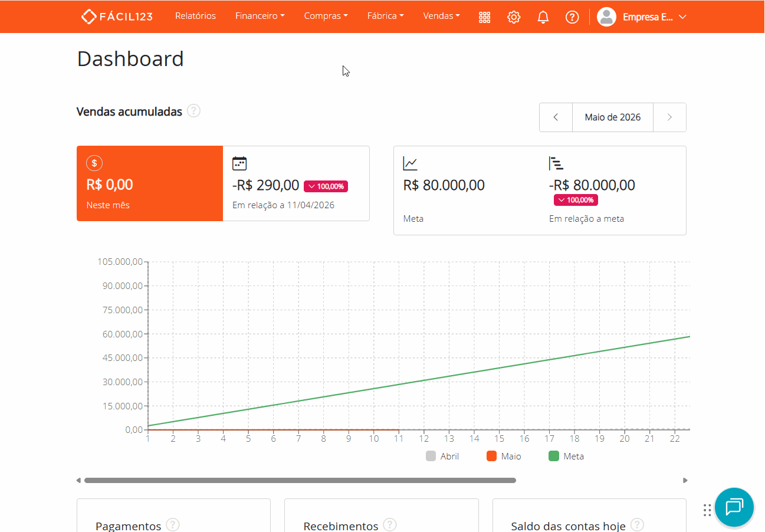Viewport: 765px width, 532px height.
Task: Toggle Maio series in chart legend
Action: [x=504, y=456]
